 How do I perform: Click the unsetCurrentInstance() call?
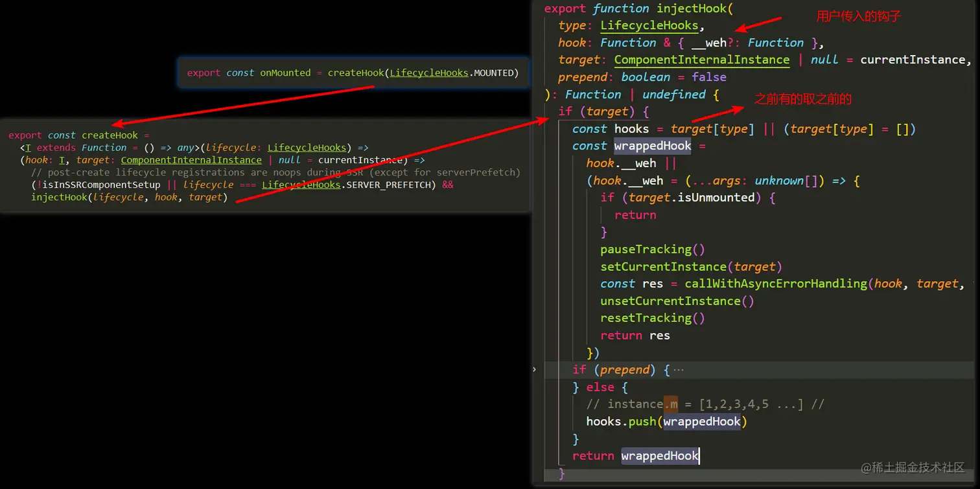pos(677,301)
